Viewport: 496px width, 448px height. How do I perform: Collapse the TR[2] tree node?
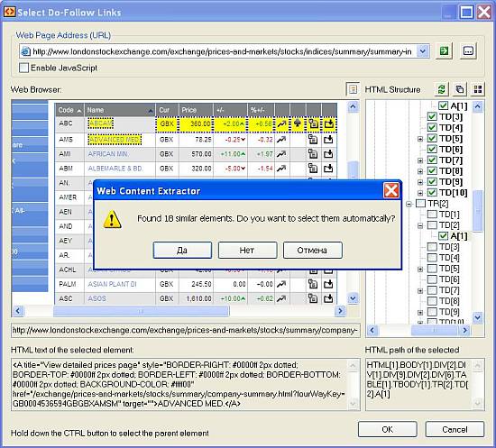409,204
